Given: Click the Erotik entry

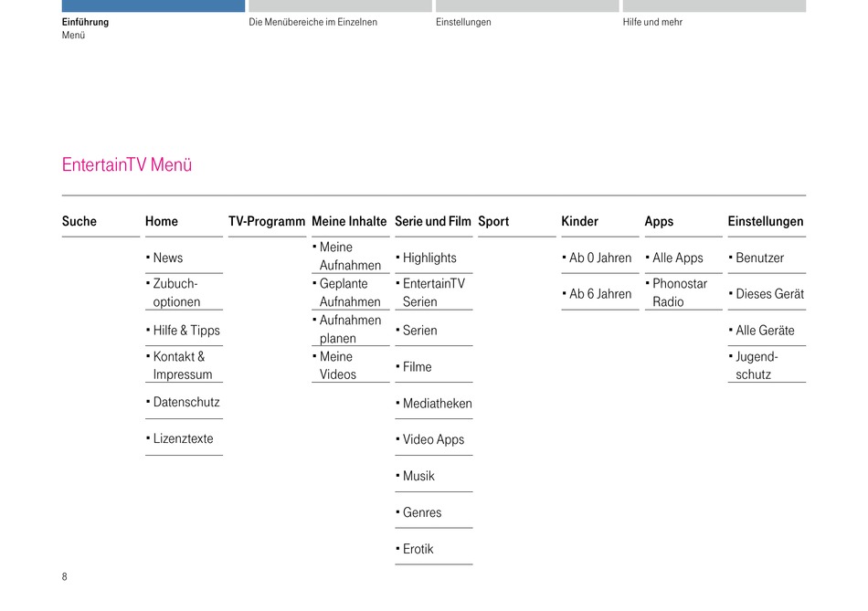Looking at the screenshot, I should [418, 549].
